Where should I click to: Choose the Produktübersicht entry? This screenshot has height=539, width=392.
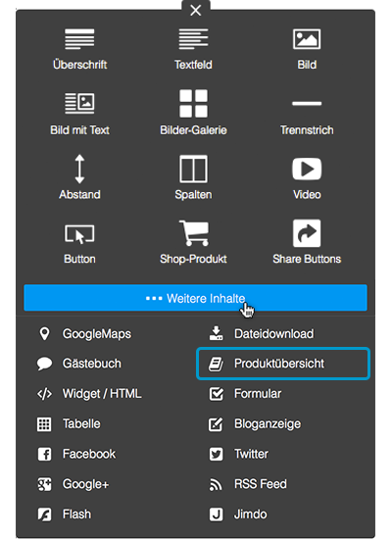(283, 364)
